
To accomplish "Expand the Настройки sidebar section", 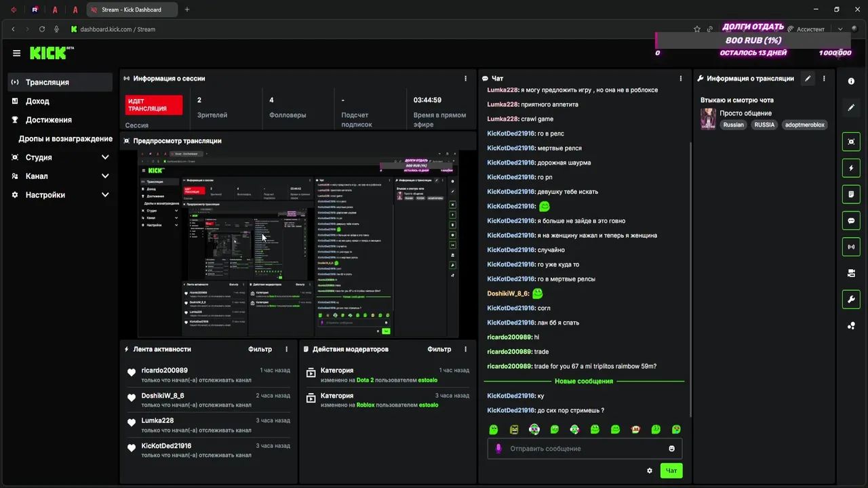I will click(x=105, y=195).
